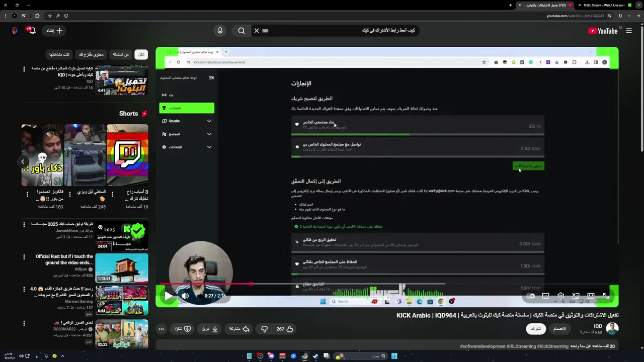The image size is (644, 362).
Task: Toggle theater mode in the player
Action: (591, 296)
